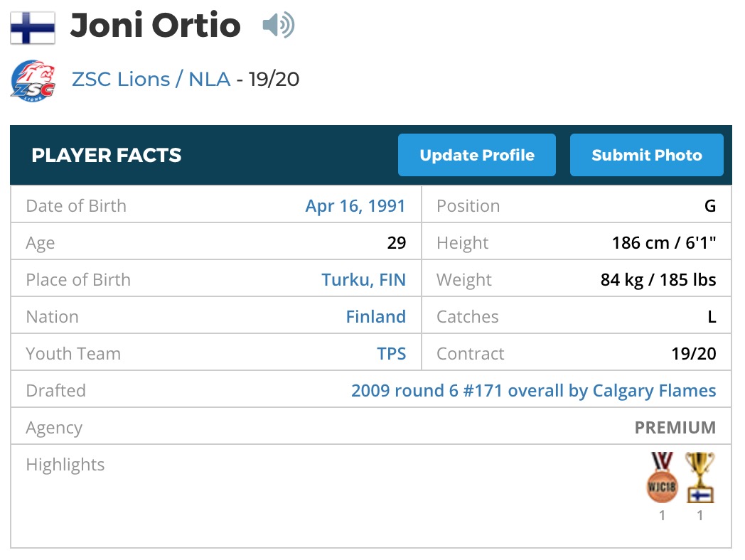Click the count under the bronze medal

[x=662, y=515]
